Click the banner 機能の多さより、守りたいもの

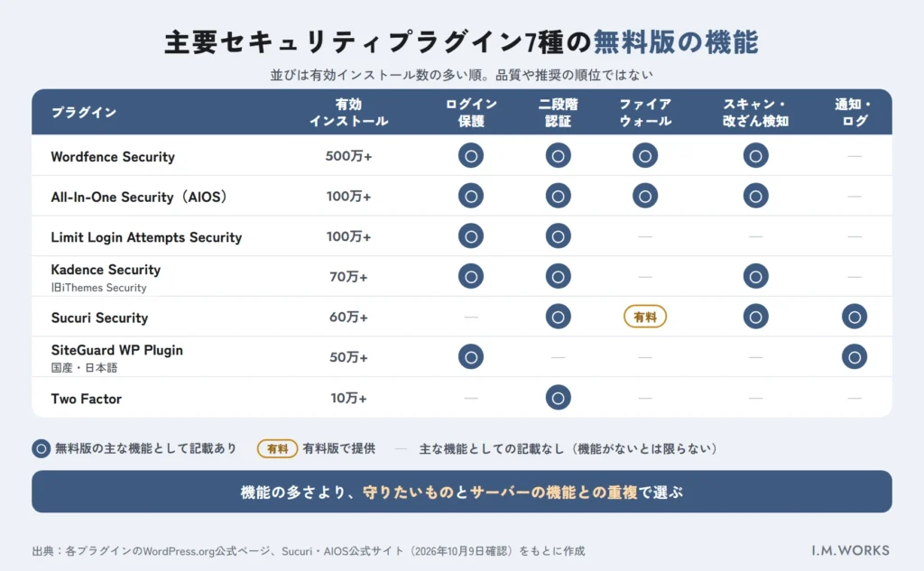pos(462,492)
